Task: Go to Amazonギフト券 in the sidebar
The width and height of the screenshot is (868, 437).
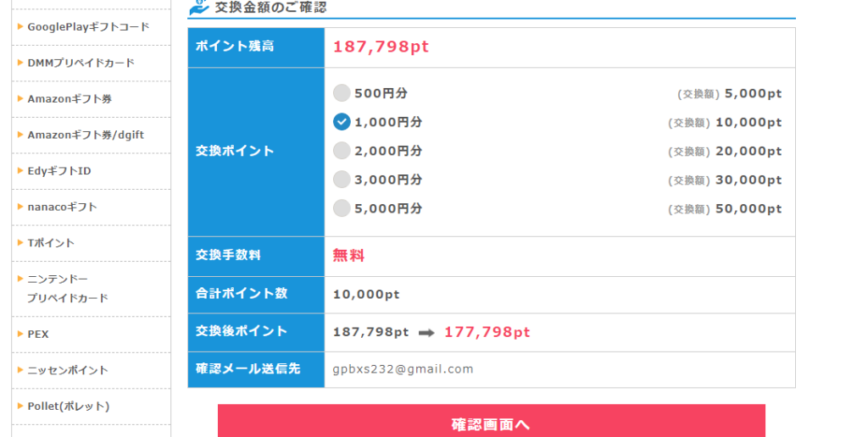Action: tap(70, 99)
